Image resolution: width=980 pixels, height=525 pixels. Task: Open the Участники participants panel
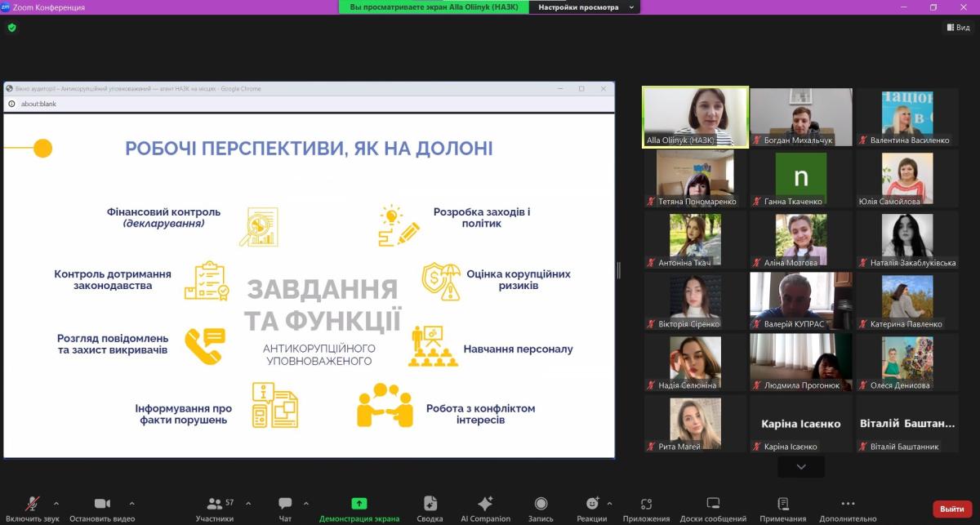(215, 509)
